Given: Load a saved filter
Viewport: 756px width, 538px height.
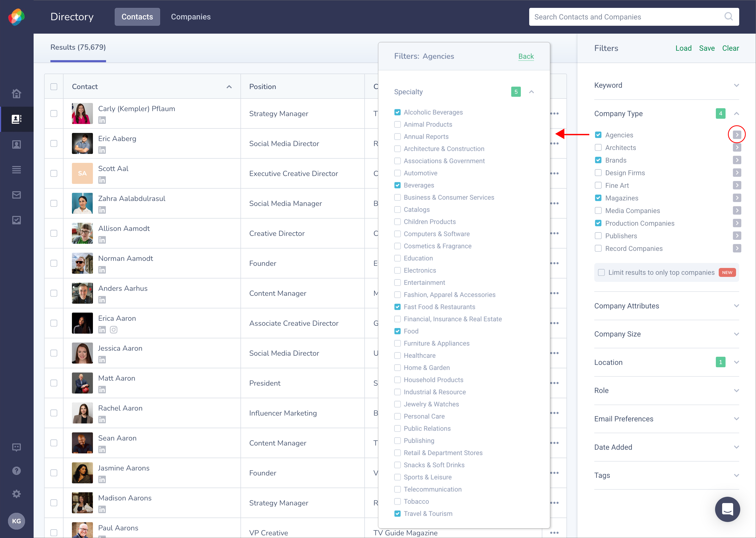Looking at the screenshot, I should click(683, 48).
